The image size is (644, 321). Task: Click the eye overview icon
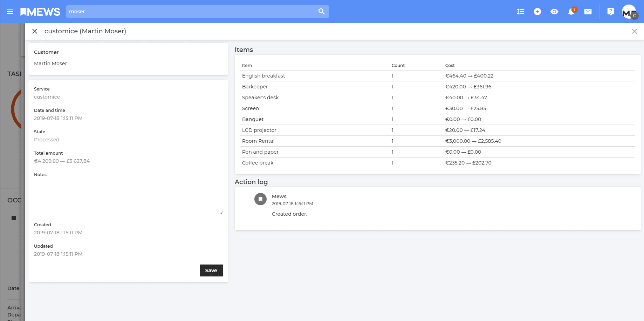pos(554,12)
